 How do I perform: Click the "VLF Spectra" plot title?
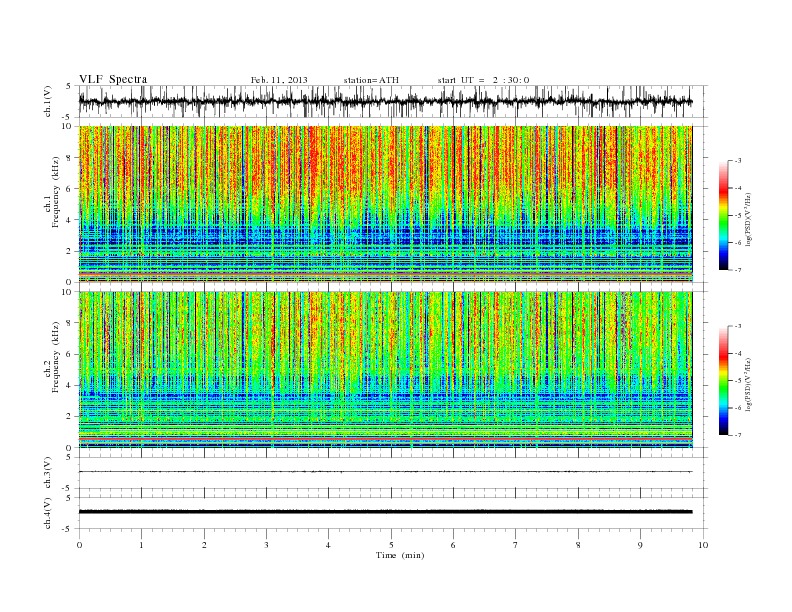coord(113,79)
